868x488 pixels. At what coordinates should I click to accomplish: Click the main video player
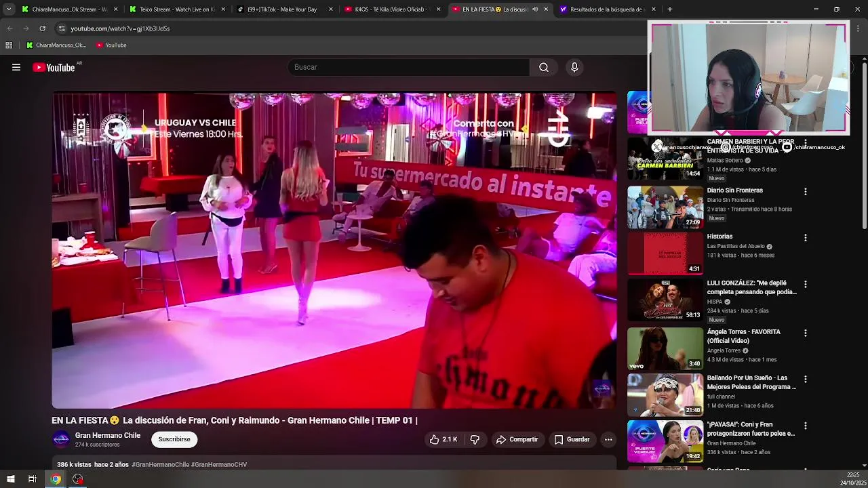point(334,250)
